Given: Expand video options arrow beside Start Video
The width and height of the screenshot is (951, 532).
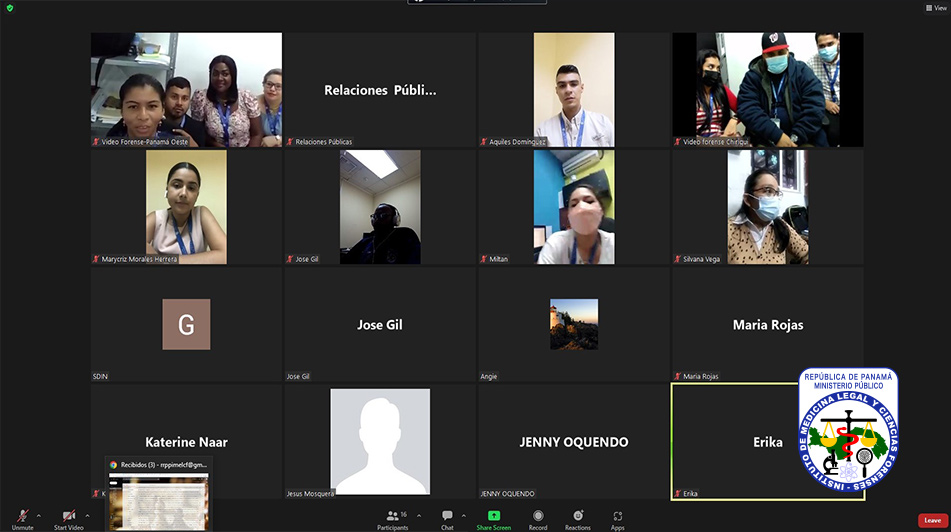Looking at the screenshot, I should tap(87, 516).
